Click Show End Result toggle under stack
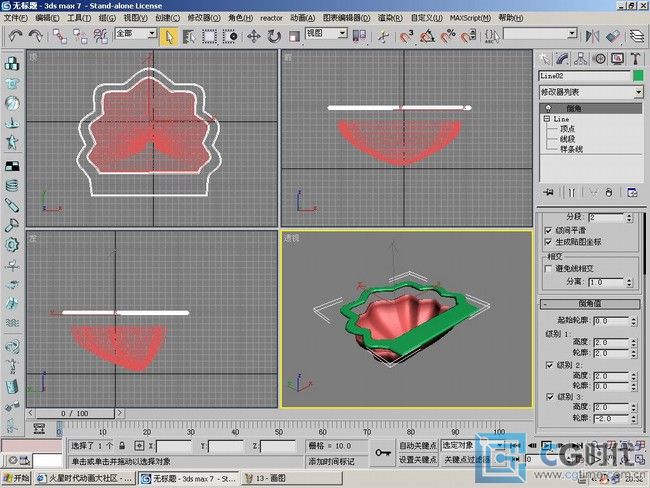650x488 pixels. point(572,192)
